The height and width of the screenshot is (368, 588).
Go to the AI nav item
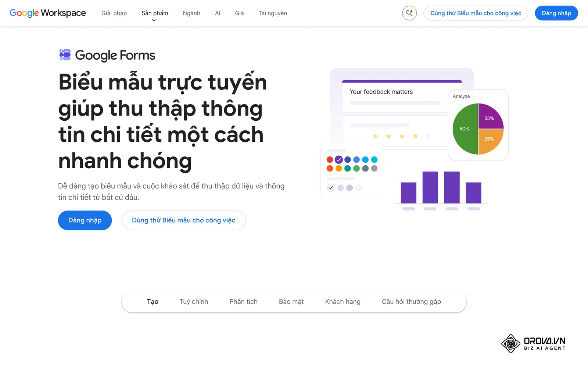[x=218, y=13]
